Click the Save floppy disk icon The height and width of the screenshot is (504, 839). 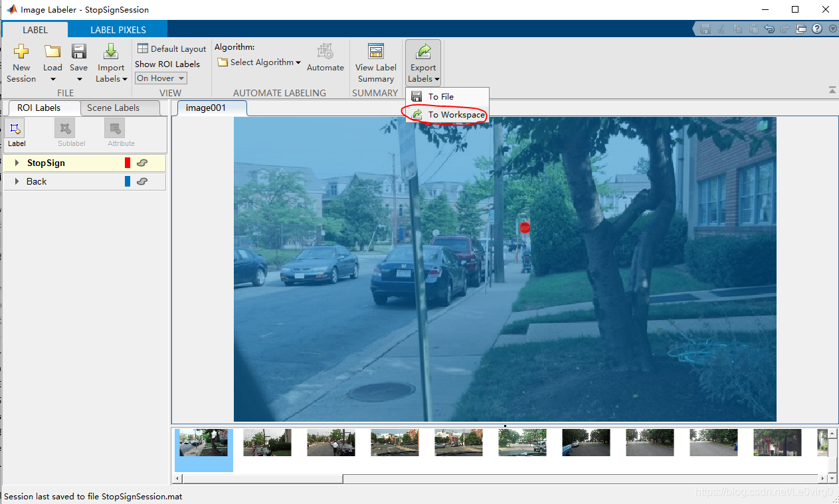[79, 52]
